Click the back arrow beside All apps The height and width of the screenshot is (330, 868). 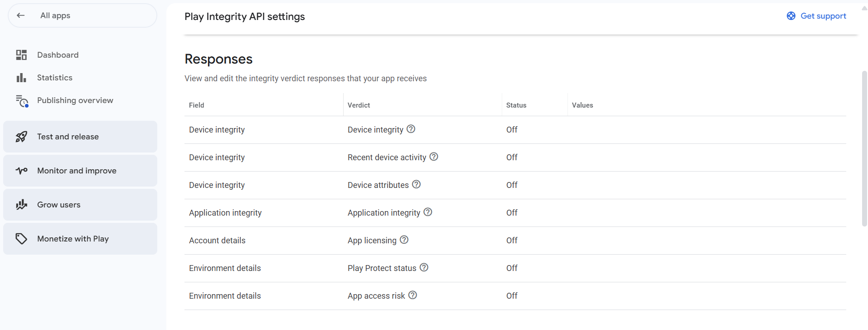pos(21,15)
